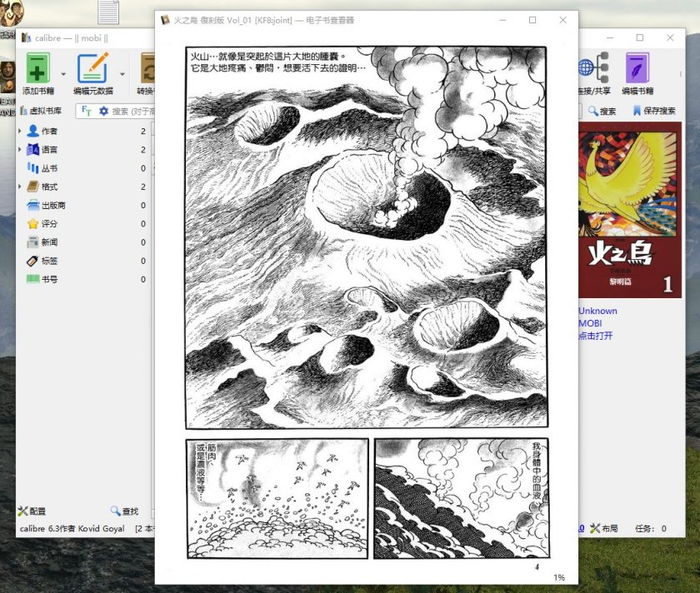Select the 新闻 news icon
The image size is (700, 593).
pyautogui.click(x=32, y=242)
